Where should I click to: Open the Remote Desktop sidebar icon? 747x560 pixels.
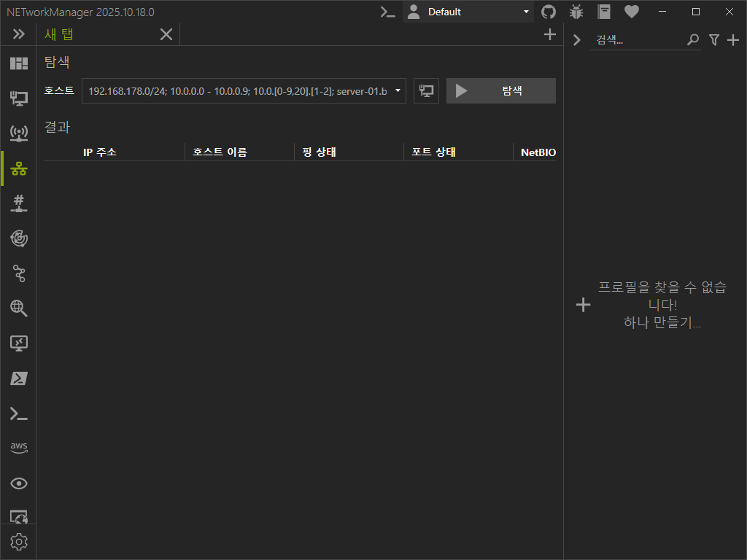[18, 343]
